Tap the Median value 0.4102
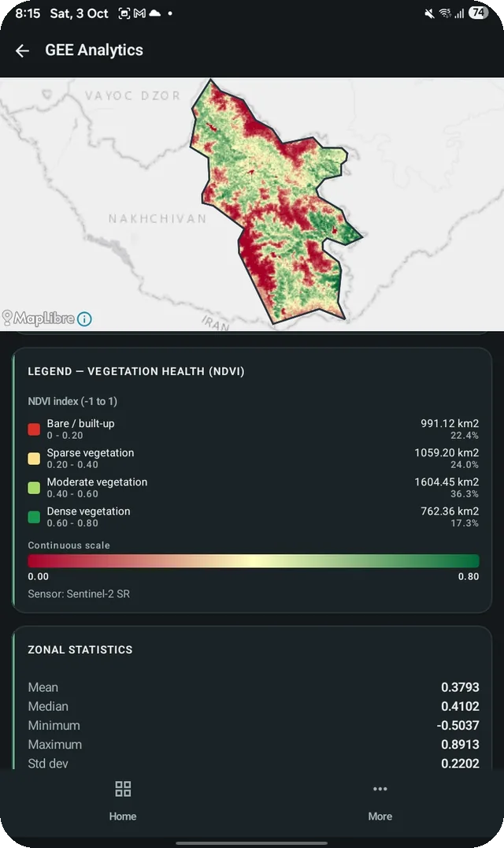The height and width of the screenshot is (848, 504). [460, 706]
